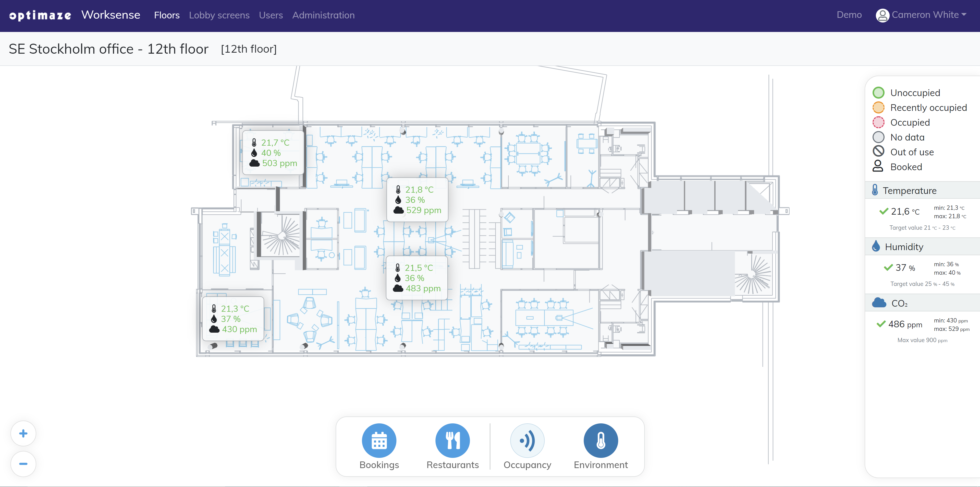Click the CO₂ cloud icon
Image resolution: width=980 pixels, height=487 pixels.
pos(879,303)
